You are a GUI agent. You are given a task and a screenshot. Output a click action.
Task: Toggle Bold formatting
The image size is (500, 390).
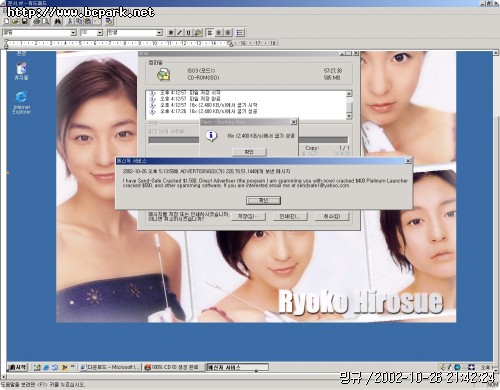(171, 32)
